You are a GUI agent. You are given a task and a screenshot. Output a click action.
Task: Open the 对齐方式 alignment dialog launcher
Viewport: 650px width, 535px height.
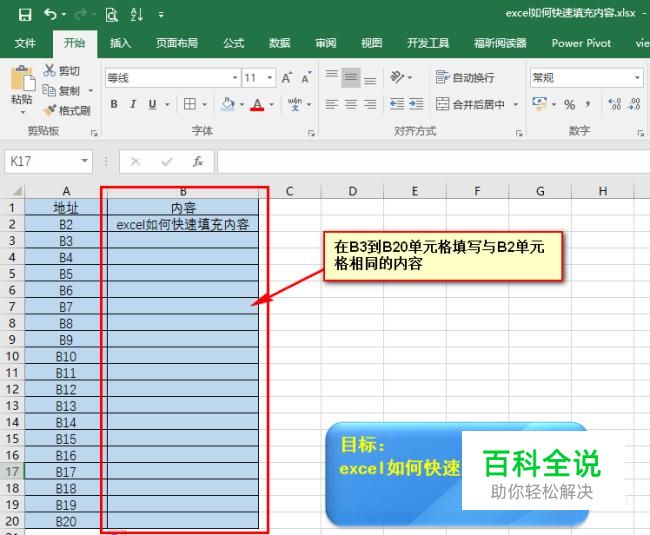coord(519,133)
